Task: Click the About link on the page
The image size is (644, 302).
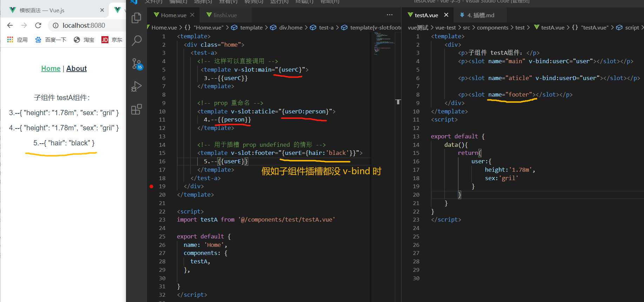Action: tap(77, 68)
